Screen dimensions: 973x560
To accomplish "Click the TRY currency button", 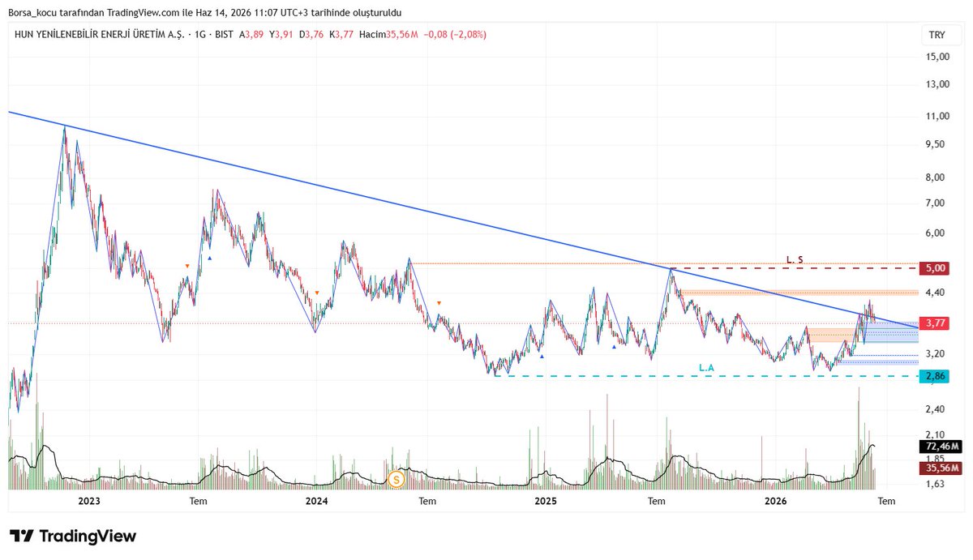I will pyautogui.click(x=937, y=35).
